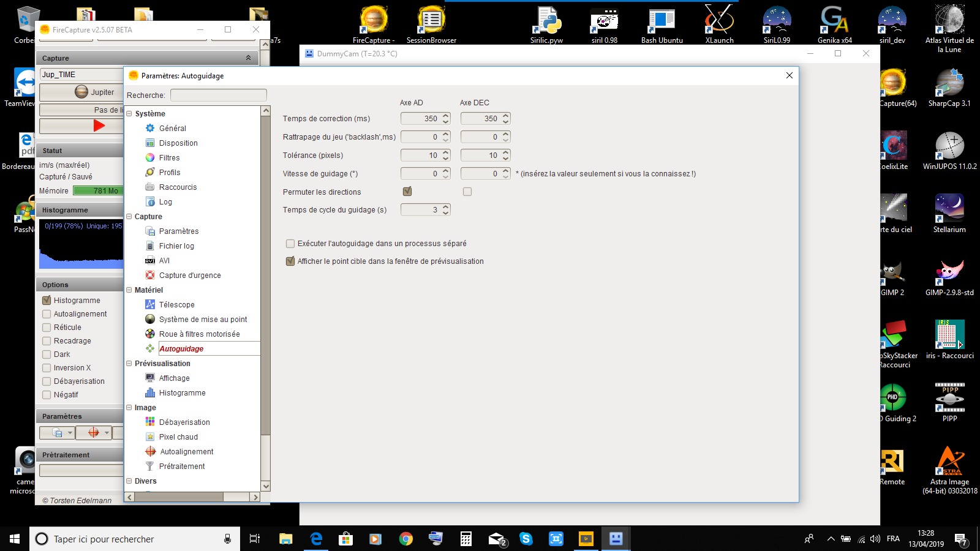Disable the Histogramme option checkbox
The height and width of the screenshot is (551, 980).
coord(47,301)
